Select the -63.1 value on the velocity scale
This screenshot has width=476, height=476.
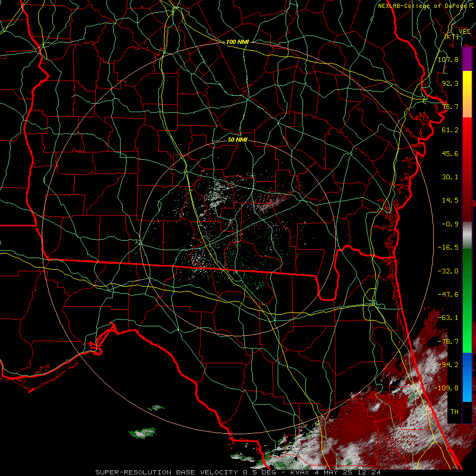tap(448, 318)
